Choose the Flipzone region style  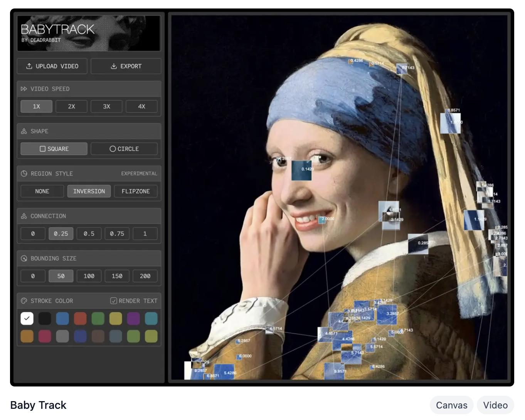click(136, 191)
